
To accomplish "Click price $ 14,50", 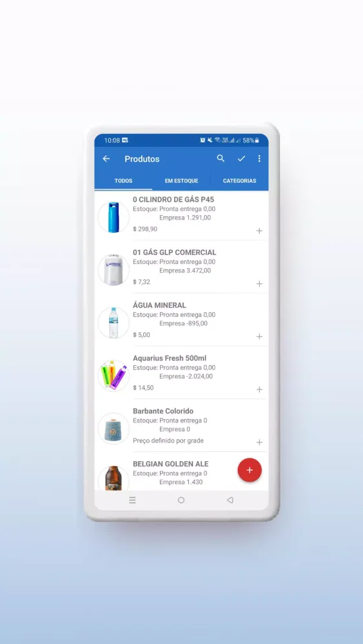I will pyautogui.click(x=144, y=388).
